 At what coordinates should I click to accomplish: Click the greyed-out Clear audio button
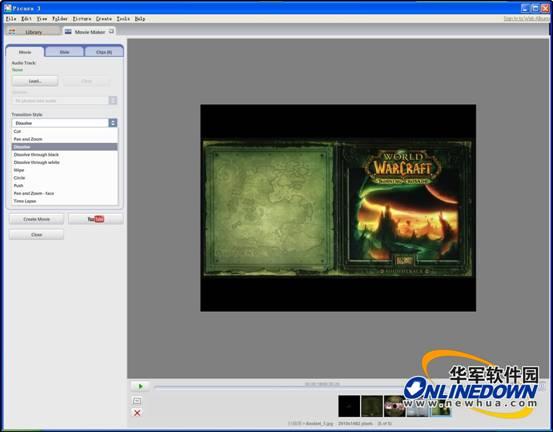tap(87, 81)
